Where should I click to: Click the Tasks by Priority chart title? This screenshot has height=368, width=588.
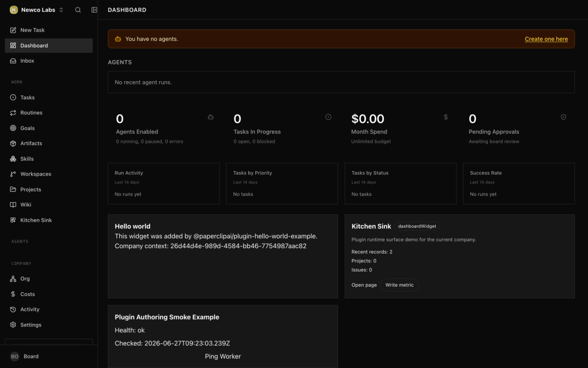pyautogui.click(x=253, y=173)
